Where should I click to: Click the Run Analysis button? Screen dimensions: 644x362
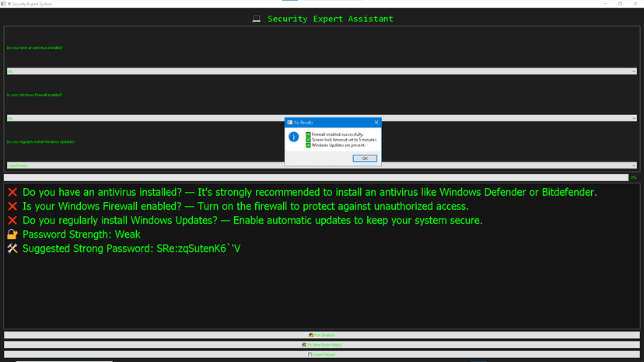321,335
